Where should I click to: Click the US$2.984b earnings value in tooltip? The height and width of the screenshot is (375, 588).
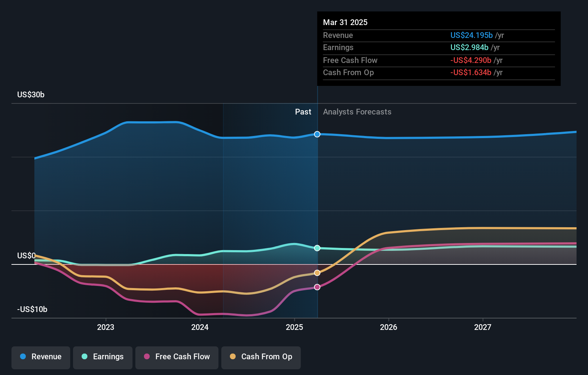[469, 47]
